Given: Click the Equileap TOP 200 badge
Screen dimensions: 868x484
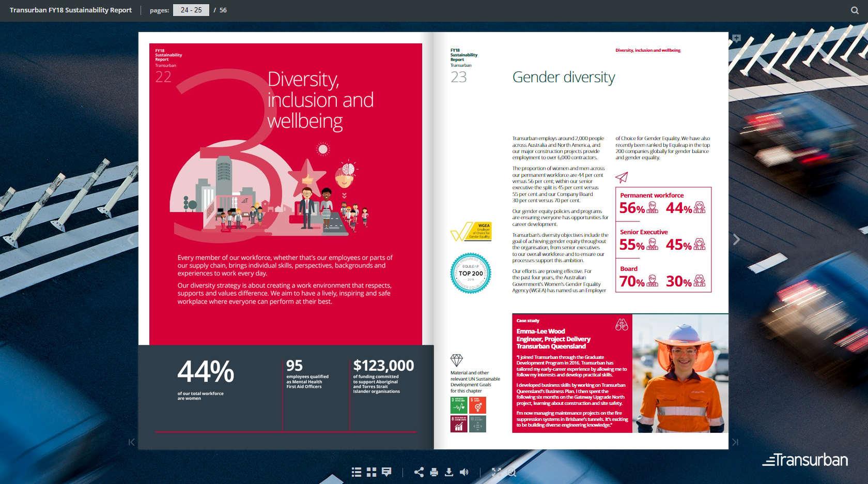Looking at the screenshot, I should pos(471,273).
